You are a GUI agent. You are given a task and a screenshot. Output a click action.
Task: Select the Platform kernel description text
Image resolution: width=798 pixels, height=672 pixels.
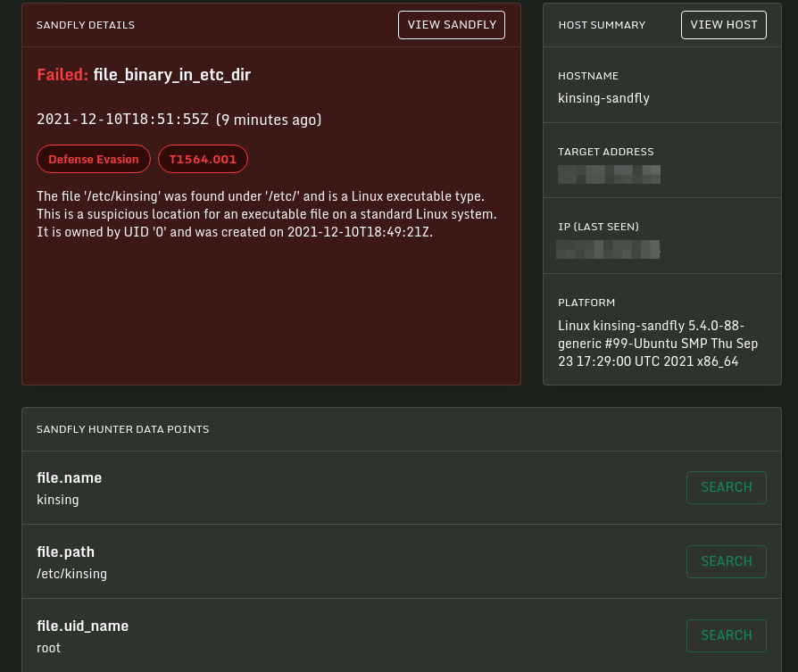pos(658,344)
